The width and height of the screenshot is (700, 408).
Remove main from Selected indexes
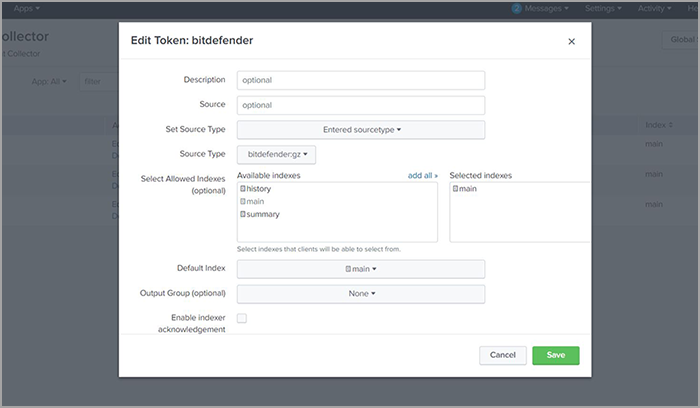[464, 189]
